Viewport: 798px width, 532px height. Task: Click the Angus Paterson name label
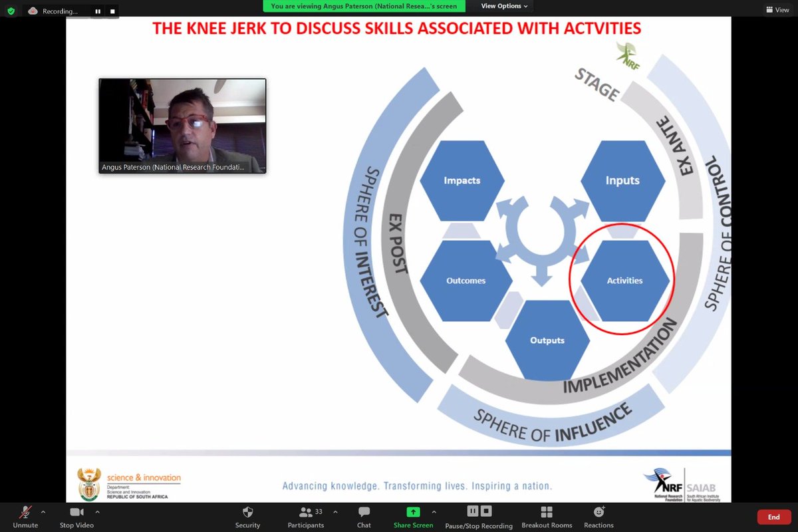click(x=173, y=168)
